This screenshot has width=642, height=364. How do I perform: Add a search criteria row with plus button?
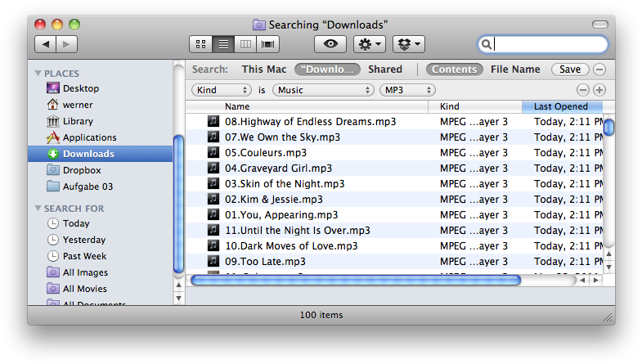[x=599, y=90]
